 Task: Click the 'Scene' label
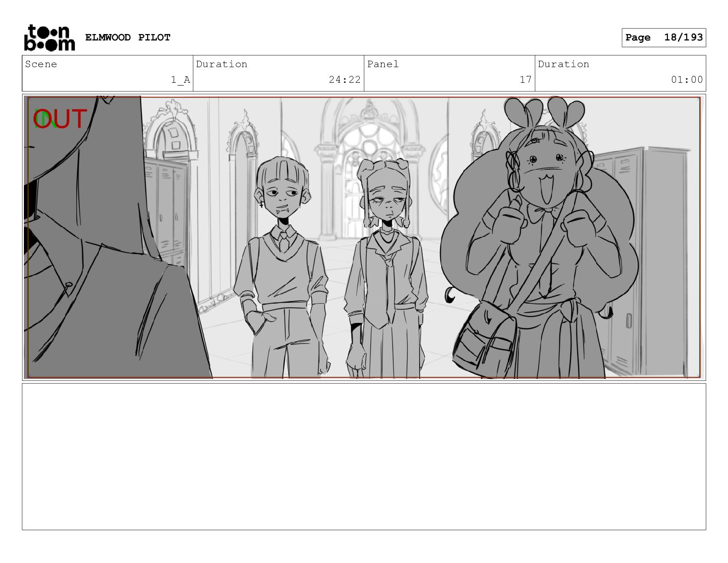(41, 64)
